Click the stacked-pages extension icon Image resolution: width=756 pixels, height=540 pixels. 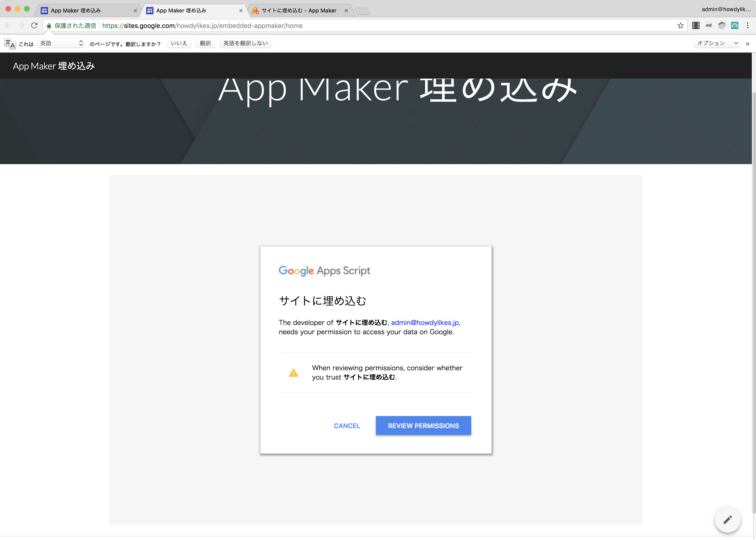pos(721,26)
